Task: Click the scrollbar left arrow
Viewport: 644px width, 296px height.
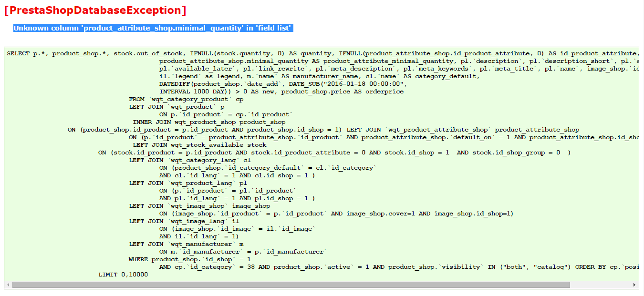Action: point(8,285)
